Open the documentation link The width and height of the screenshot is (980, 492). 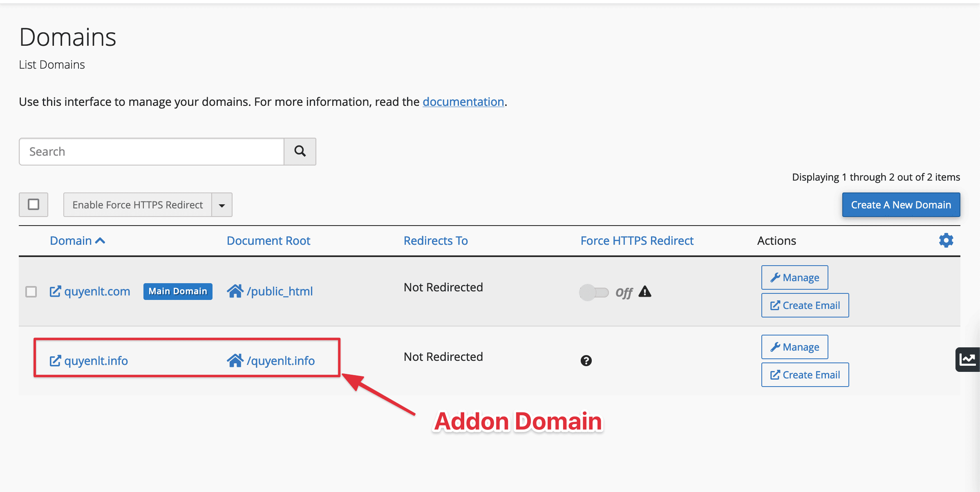click(x=463, y=102)
